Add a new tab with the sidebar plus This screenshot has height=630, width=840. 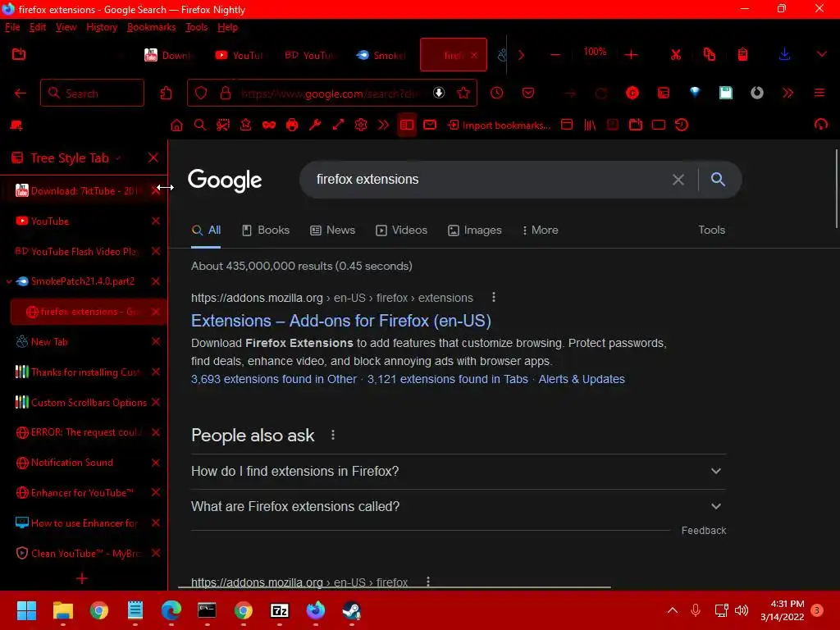pyautogui.click(x=82, y=578)
